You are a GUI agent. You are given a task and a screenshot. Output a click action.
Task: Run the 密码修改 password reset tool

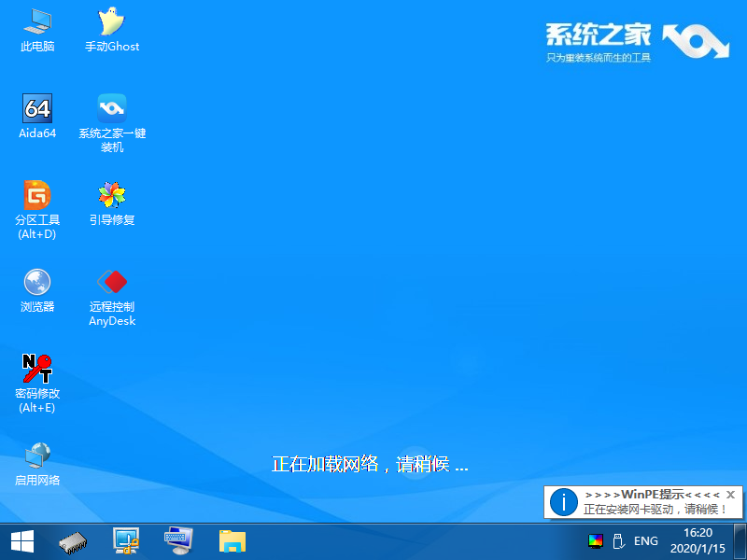[36, 368]
